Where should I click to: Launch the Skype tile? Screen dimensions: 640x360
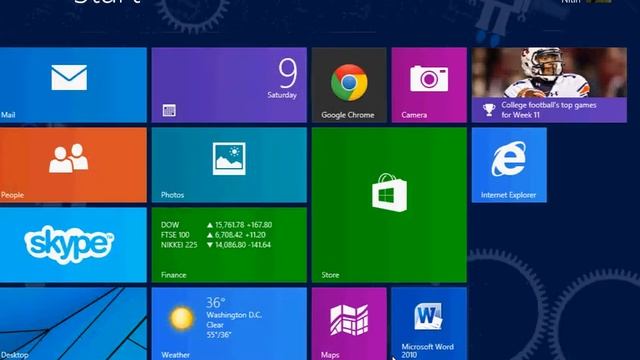73,245
